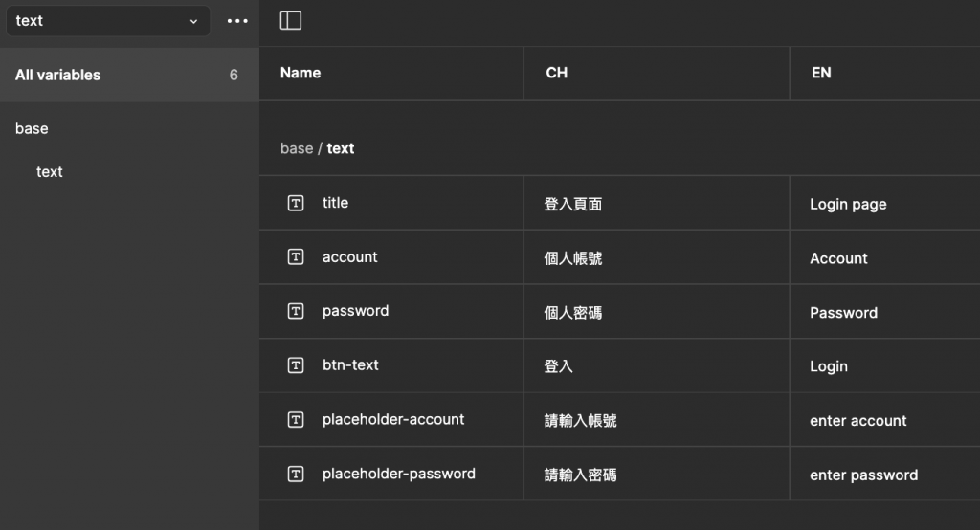Click the CH mode column header
This screenshot has height=530, width=980.
(x=556, y=73)
